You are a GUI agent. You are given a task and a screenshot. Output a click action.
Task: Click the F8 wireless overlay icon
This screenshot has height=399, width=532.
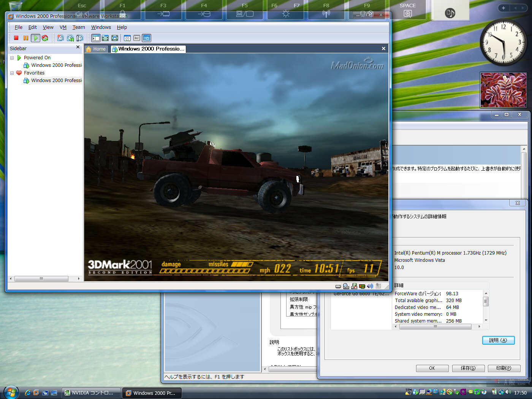click(x=326, y=14)
